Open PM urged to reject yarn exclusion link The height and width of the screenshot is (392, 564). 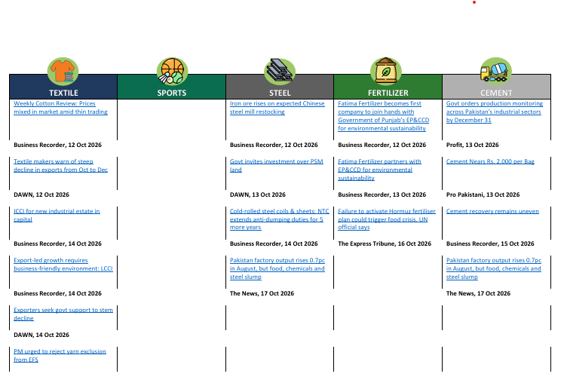coord(60,355)
